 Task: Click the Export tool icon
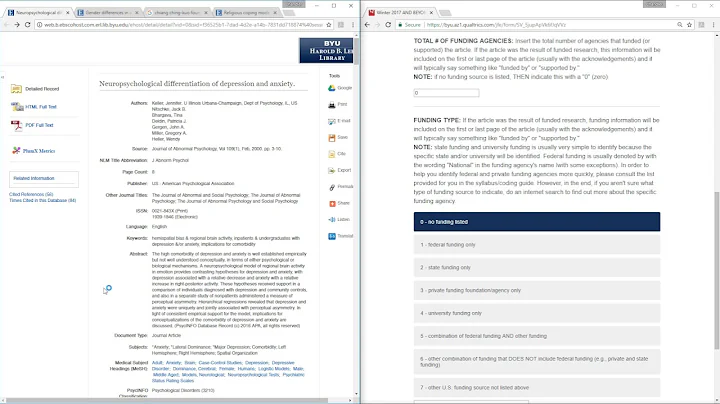pyautogui.click(x=332, y=170)
